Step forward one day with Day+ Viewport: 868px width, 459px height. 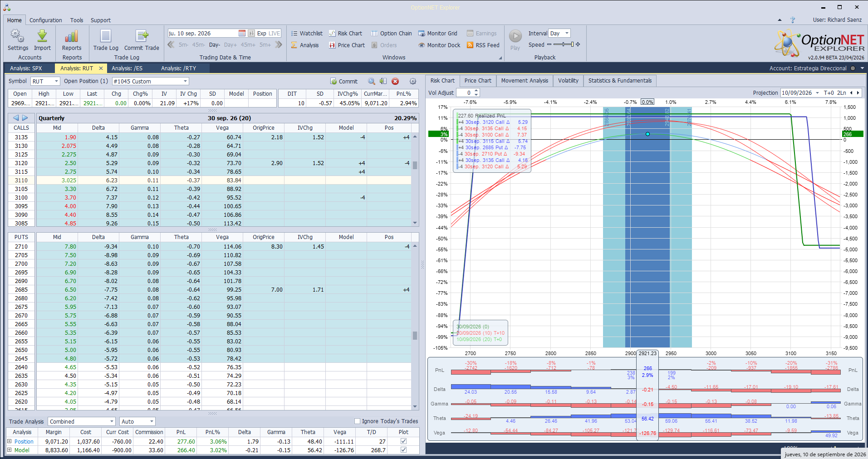[x=230, y=44]
